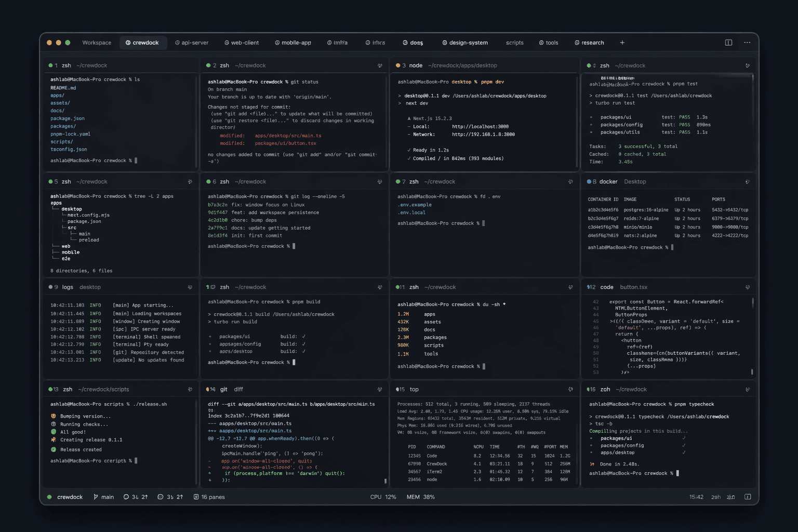
Task: Open the options icon for top pane 15
Action: (570, 390)
